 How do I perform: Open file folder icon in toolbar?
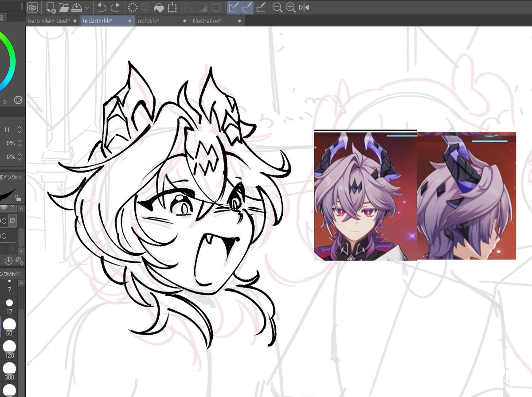[63, 8]
